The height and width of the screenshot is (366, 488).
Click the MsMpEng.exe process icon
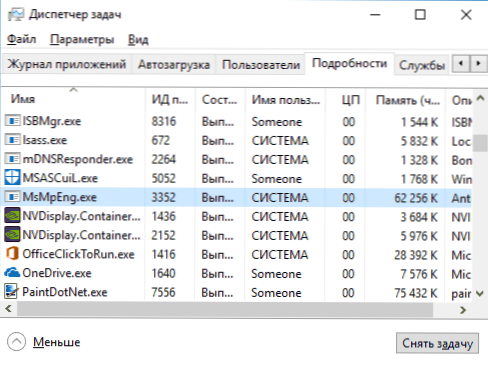(x=12, y=197)
